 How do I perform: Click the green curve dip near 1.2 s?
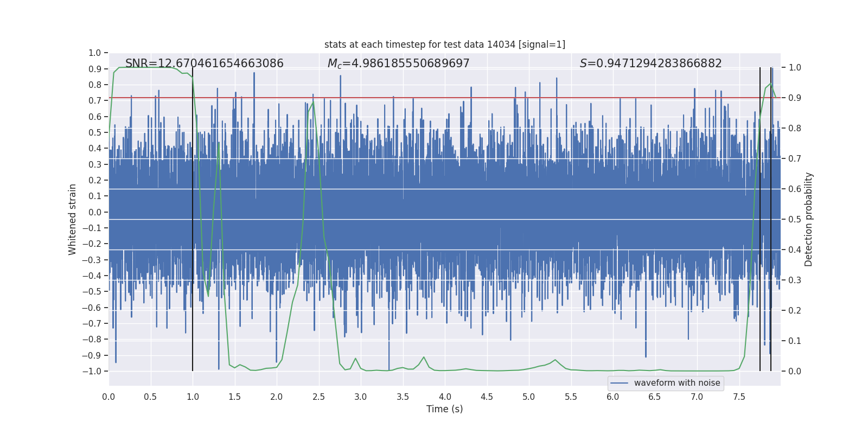tap(208, 296)
